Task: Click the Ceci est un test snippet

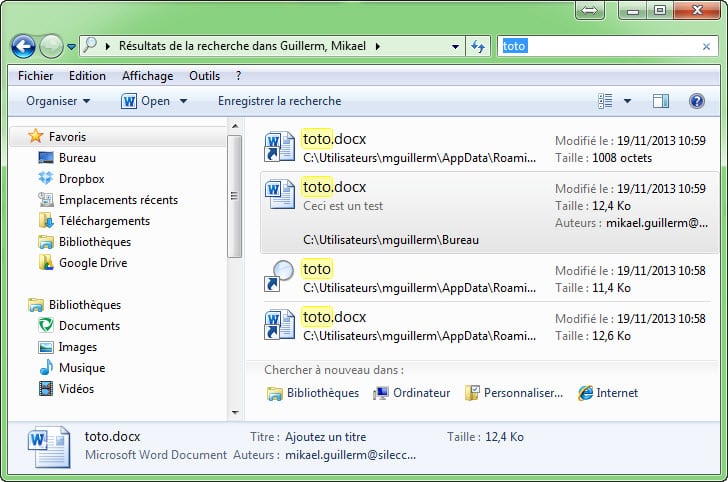Action: click(343, 206)
